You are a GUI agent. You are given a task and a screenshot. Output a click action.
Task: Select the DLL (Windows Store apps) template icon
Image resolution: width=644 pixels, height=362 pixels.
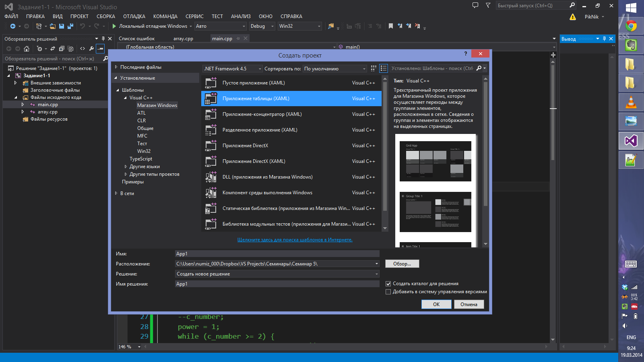[x=211, y=177]
